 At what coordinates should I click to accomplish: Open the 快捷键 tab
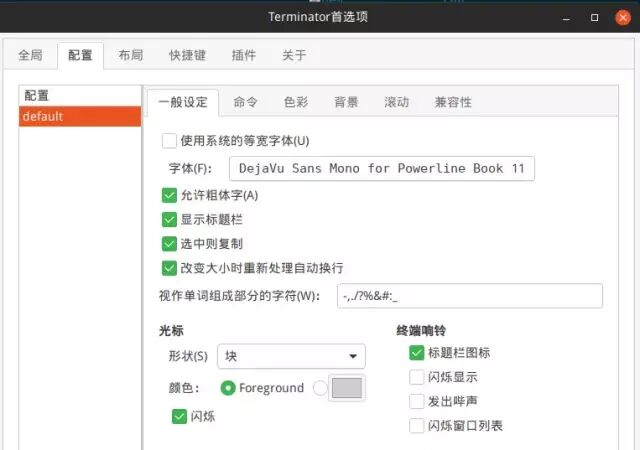[187, 55]
